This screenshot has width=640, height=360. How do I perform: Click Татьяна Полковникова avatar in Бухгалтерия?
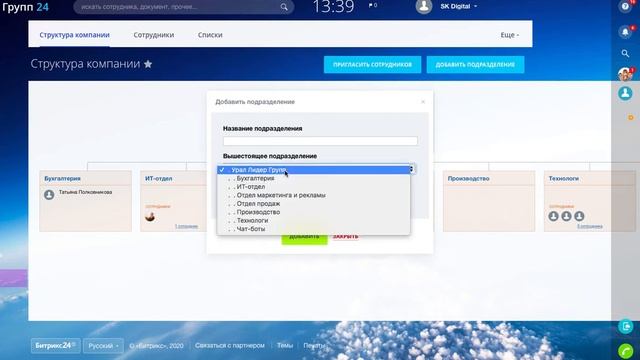pos(49,195)
